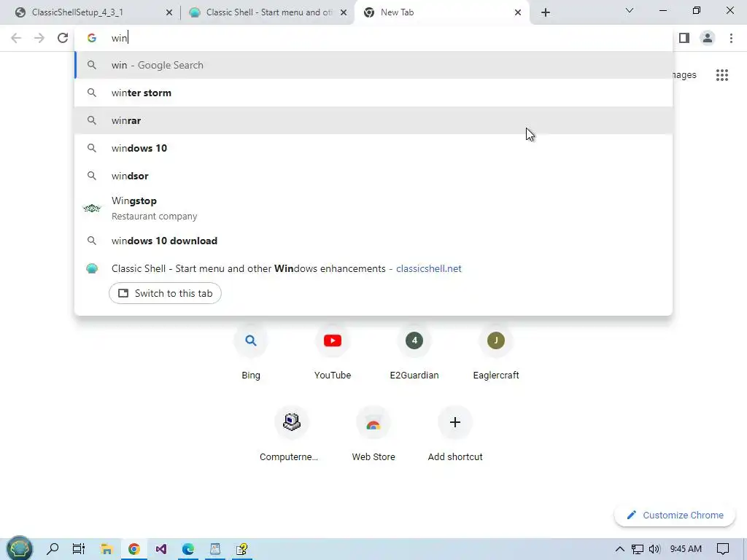The height and width of the screenshot is (560, 747).
Task: Open Task View on the taskbar
Action: click(79, 549)
